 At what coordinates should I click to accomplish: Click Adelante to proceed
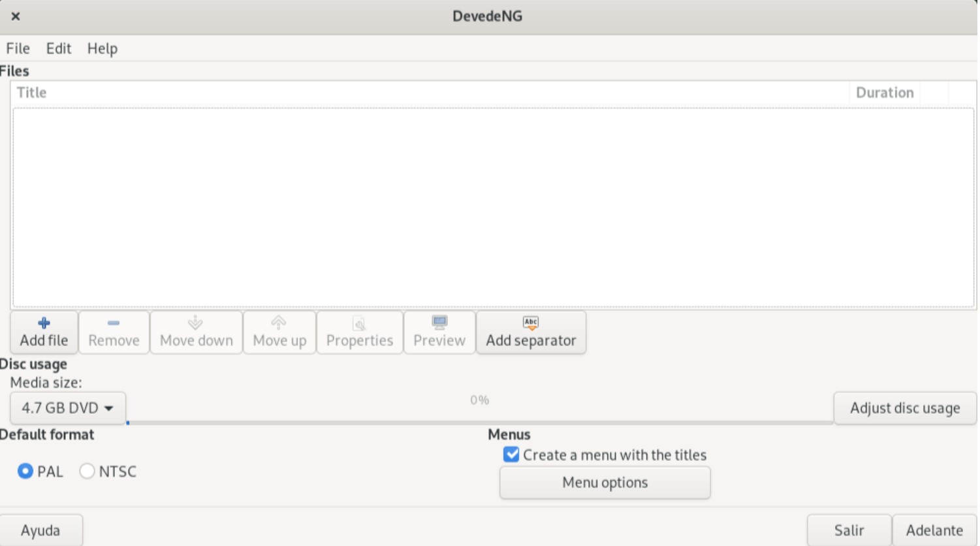point(934,530)
